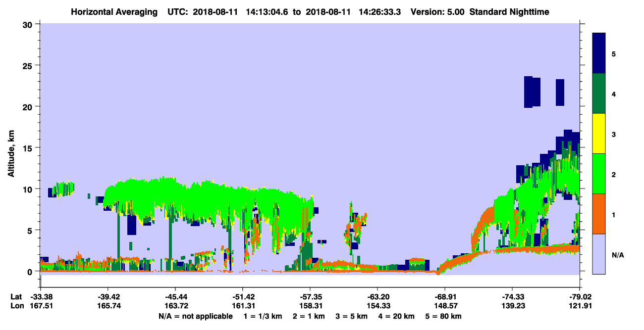Click the dark blue level 5 color swatch
This screenshot has width=644, height=330.
[599, 53]
